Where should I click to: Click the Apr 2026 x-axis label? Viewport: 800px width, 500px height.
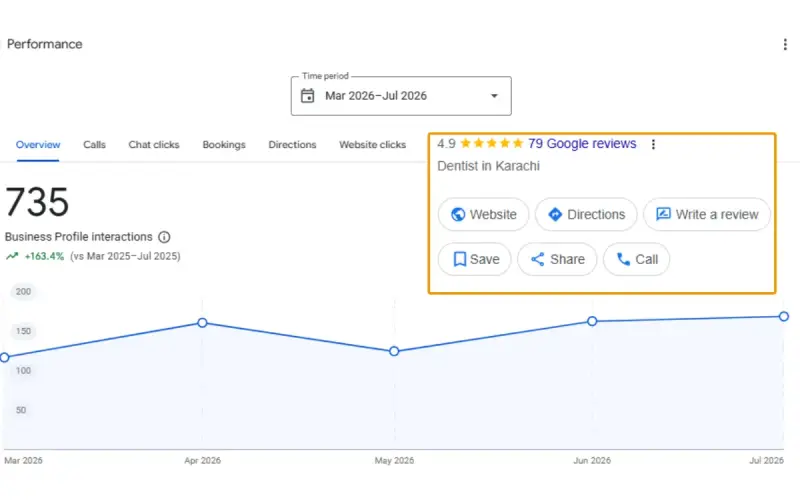point(203,461)
